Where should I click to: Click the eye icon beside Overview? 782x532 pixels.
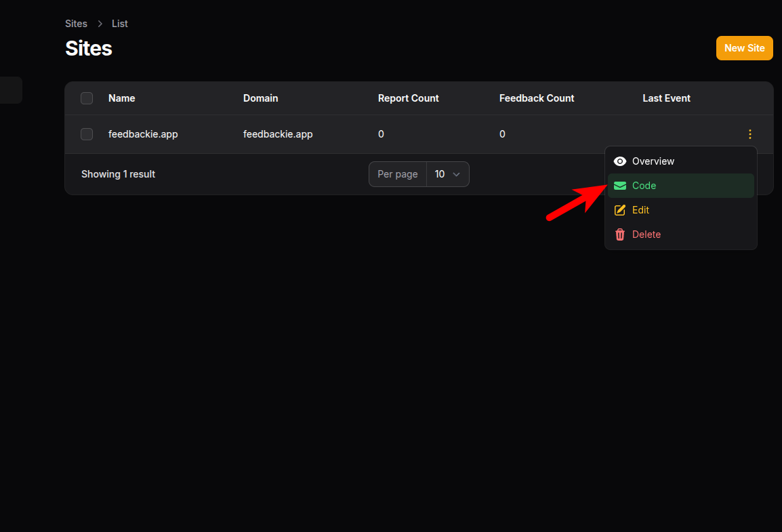coord(619,161)
